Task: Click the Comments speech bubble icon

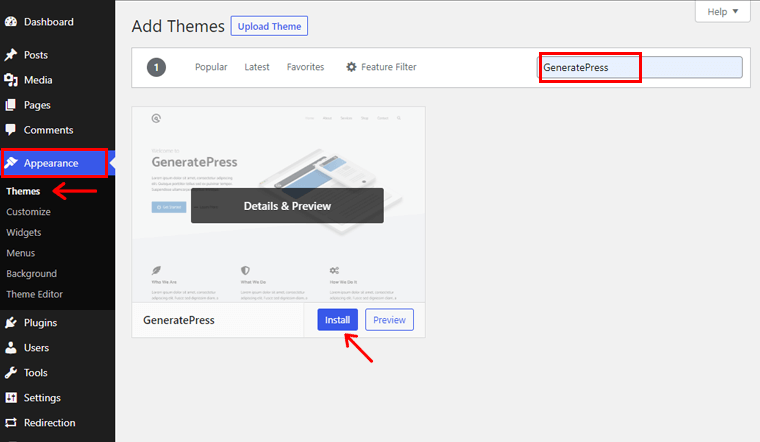Action: [x=11, y=130]
